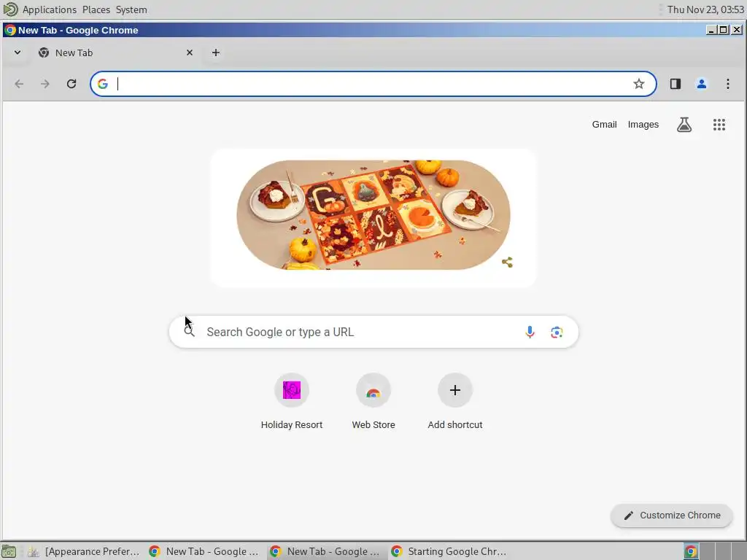Screen dimensions: 747x560
Task: Open the Holiday Resort shortcut
Action: point(292,402)
